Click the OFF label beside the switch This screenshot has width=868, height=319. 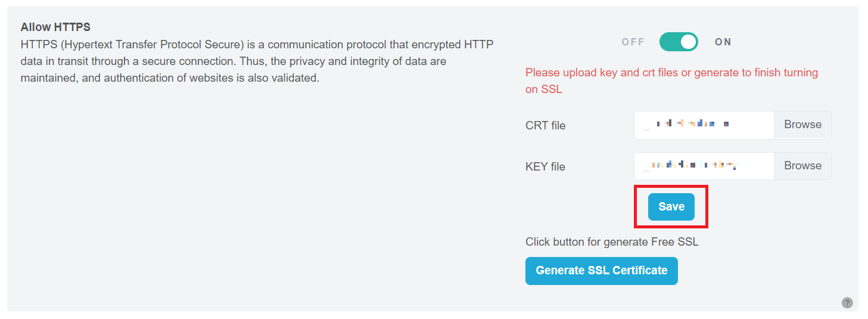tap(633, 42)
